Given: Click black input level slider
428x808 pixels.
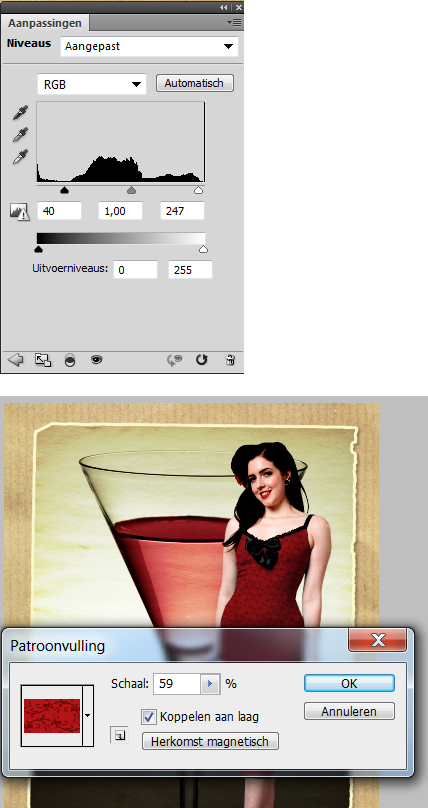Looking at the screenshot, I should pos(64,190).
